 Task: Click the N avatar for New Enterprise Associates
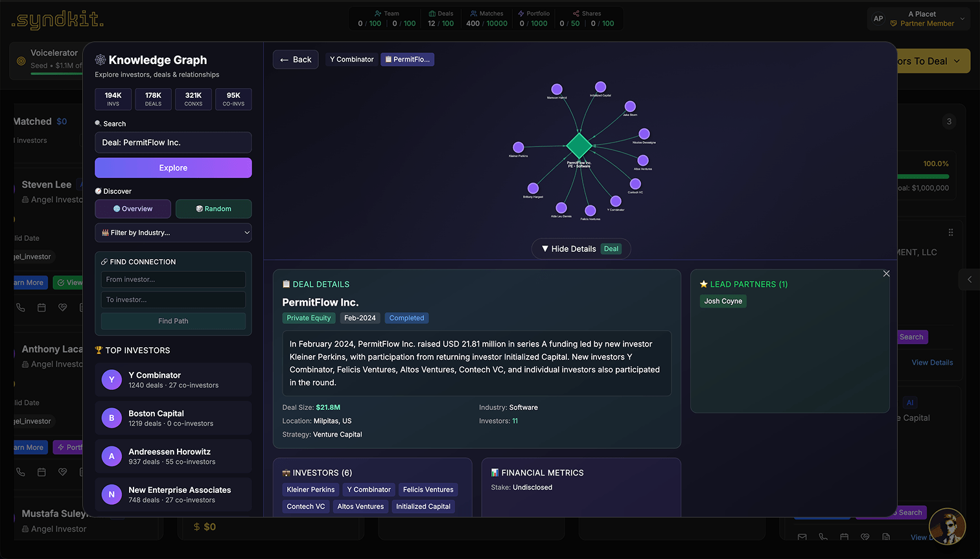click(x=111, y=494)
